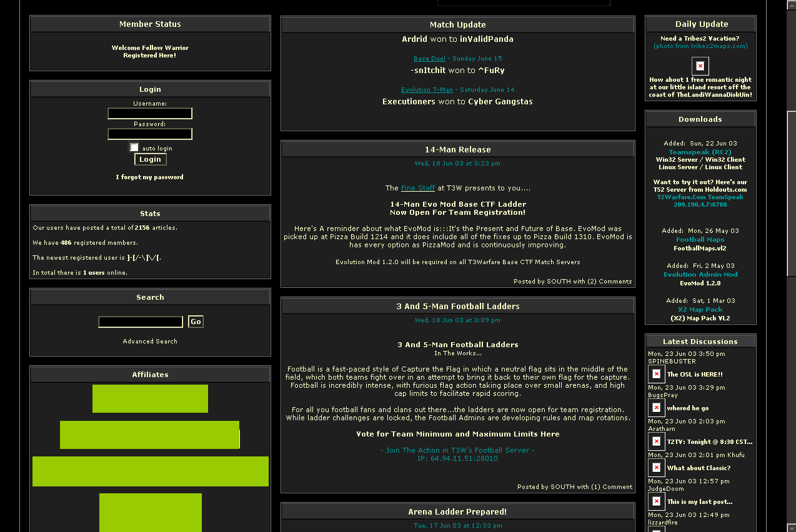
Task: Open the "This is my last post..." discussion
Action: (700, 502)
